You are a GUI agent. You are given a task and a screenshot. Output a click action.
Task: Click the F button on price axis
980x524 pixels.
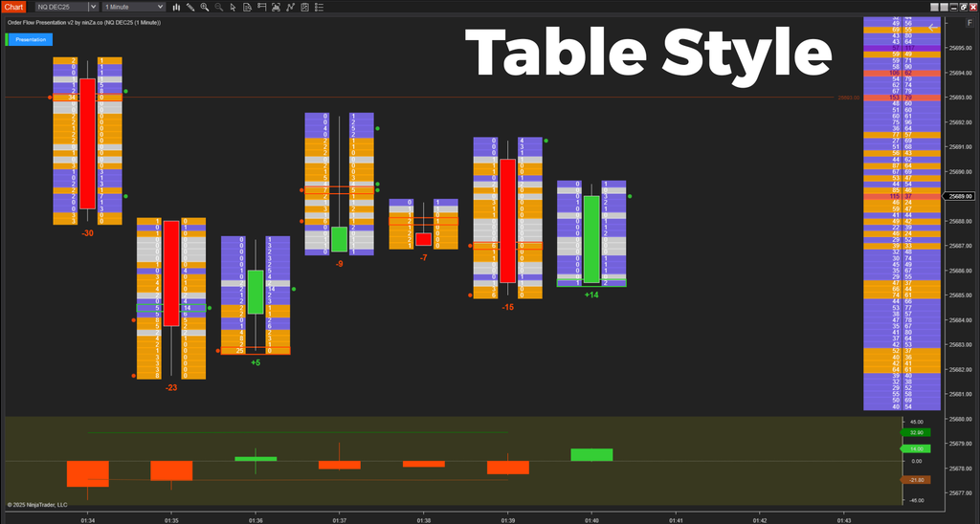click(970, 23)
